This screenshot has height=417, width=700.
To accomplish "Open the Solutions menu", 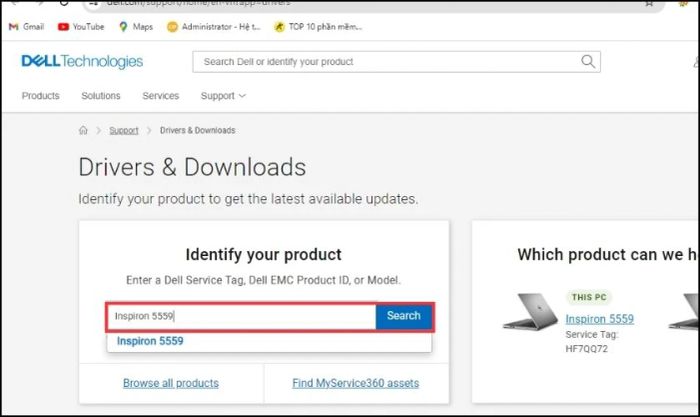I will coord(101,96).
